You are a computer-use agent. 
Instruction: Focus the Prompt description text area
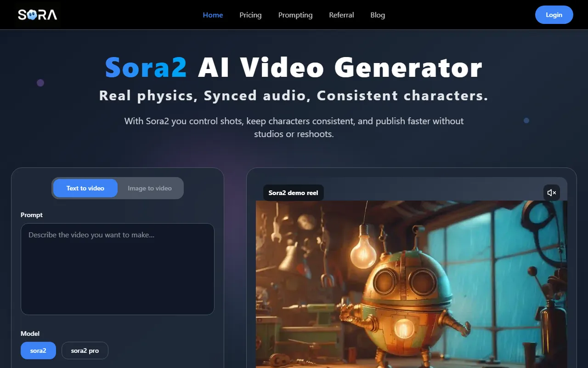tap(118, 269)
